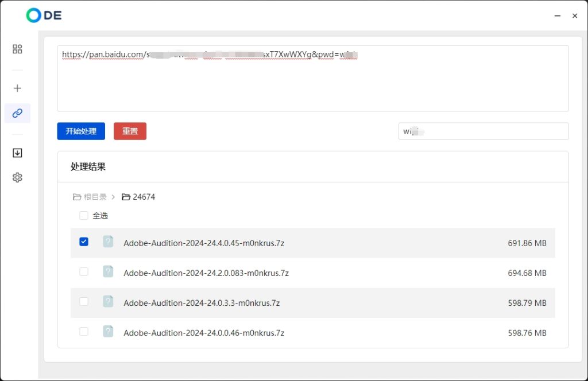Click the plus add icon in sidebar
588x381 pixels.
click(x=17, y=88)
